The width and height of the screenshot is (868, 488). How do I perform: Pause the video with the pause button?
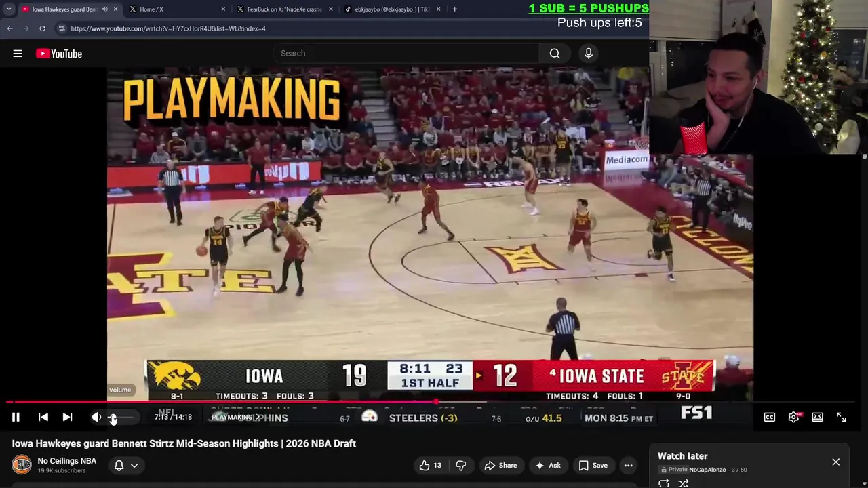[x=16, y=418]
